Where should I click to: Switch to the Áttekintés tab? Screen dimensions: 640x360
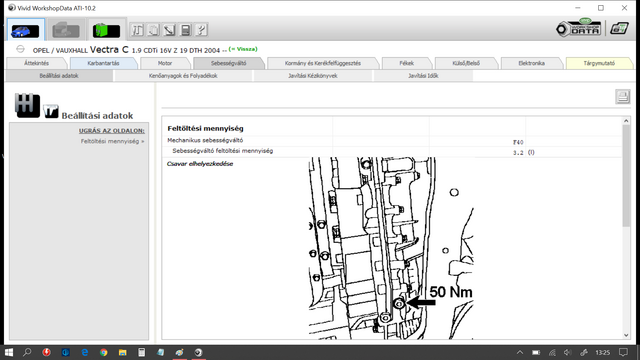tap(36, 63)
